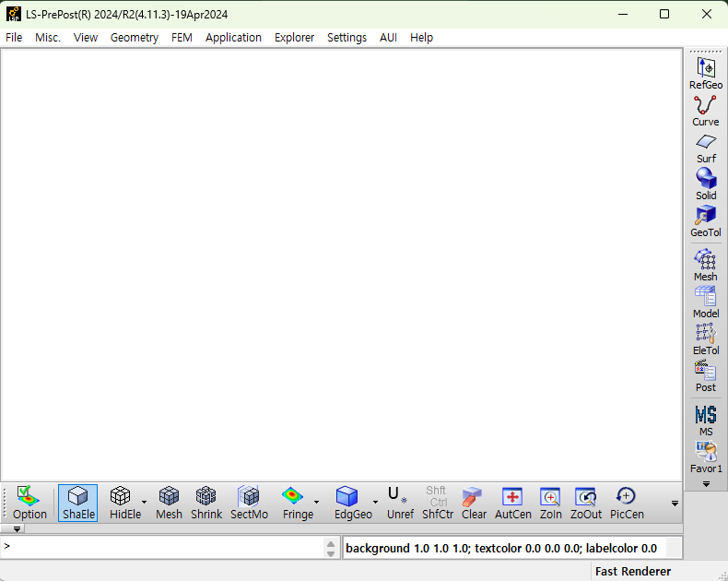Viewport: 728px width, 581px height.
Task: Toggle Shrink element display
Action: [x=206, y=503]
